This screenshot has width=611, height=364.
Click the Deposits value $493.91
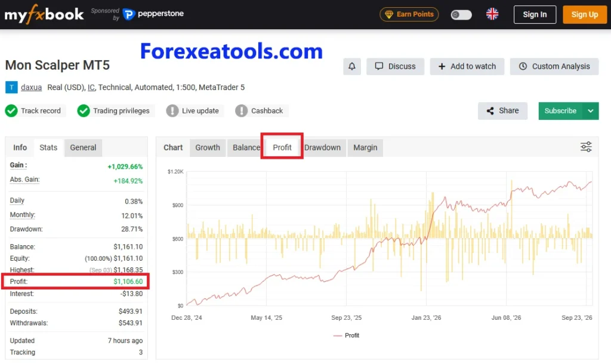coord(131,311)
